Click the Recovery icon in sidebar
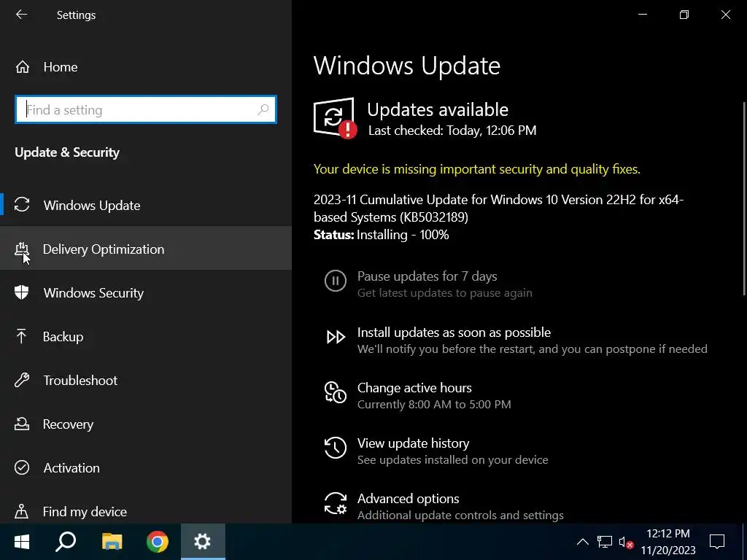This screenshot has width=747, height=560. pos(22,424)
